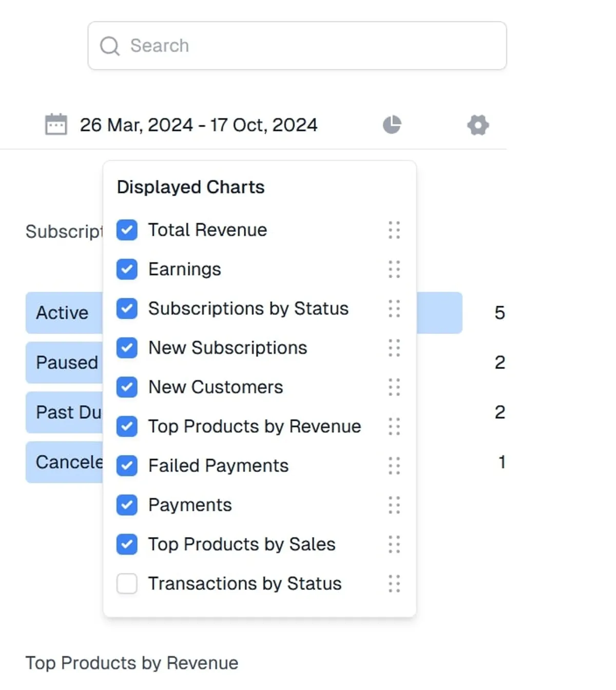616x690 pixels.
Task: Click the pie chart icon
Action: (392, 125)
